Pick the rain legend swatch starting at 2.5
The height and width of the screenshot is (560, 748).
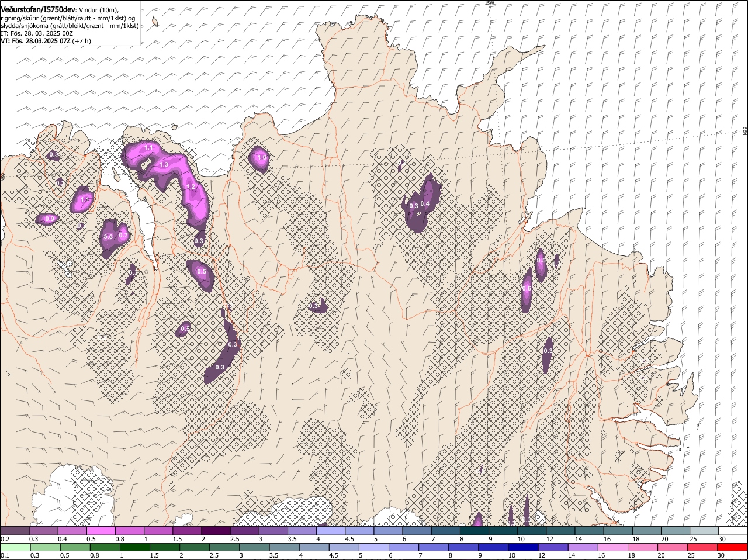tap(224, 548)
